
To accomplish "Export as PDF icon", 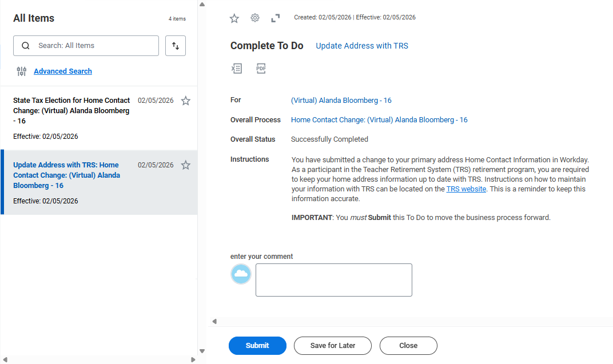I will click(261, 69).
